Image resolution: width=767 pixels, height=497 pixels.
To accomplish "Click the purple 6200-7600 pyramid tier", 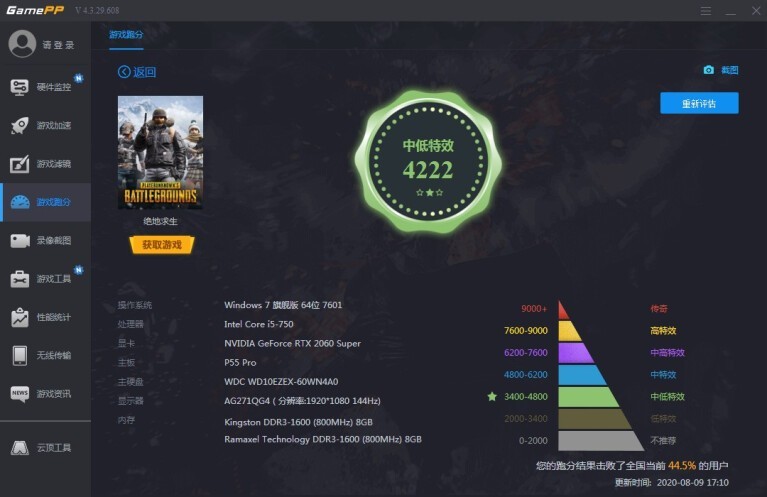I will [576, 353].
